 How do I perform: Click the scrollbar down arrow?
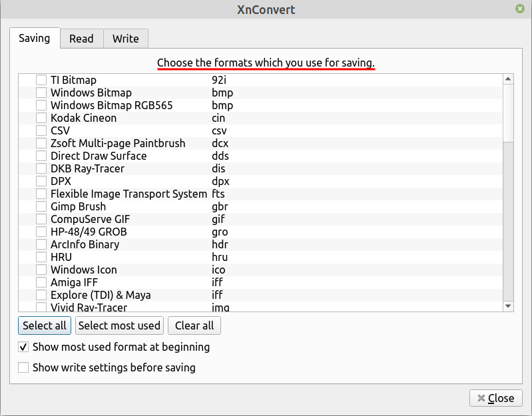point(508,306)
